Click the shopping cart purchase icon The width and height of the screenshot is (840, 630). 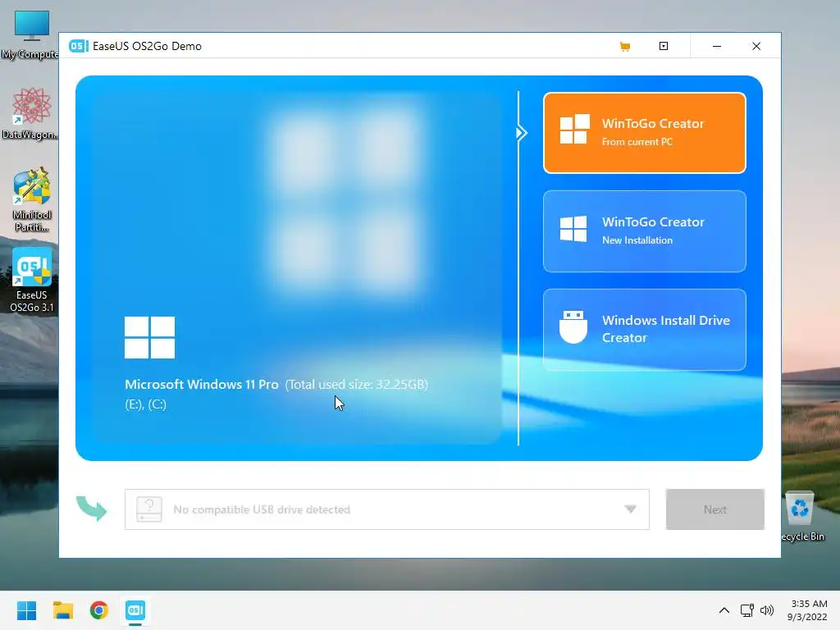click(x=624, y=47)
